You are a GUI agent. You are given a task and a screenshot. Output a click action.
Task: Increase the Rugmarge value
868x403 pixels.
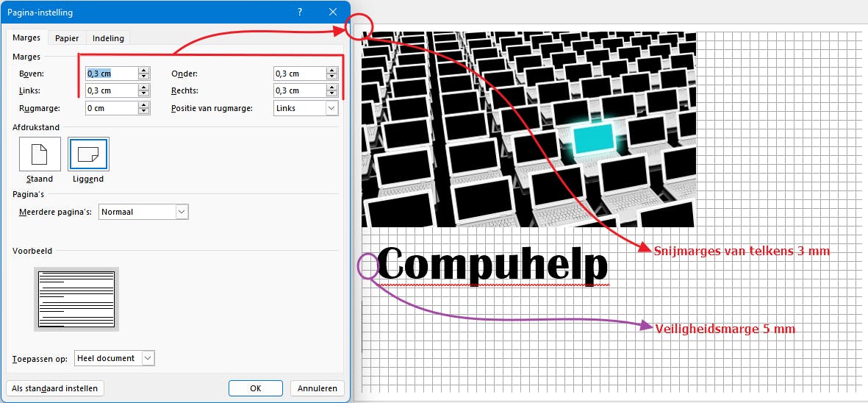(x=144, y=104)
